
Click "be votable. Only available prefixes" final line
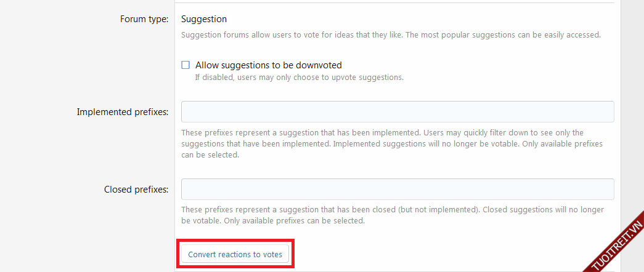coord(247,221)
